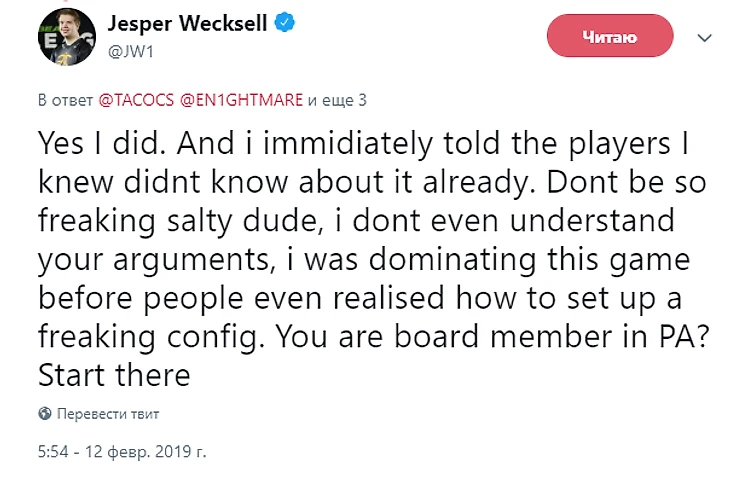The height and width of the screenshot is (477, 730).
Task: Click 'Start there' at tweet end
Action: (x=113, y=375)
